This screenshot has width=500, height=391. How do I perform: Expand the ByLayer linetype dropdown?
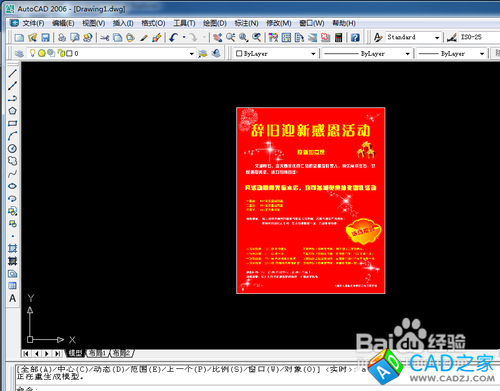pyautogui.click(x=407, y=54)
